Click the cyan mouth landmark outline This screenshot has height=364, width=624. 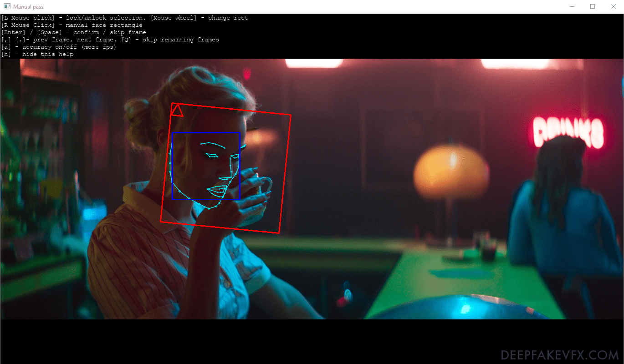[216, 190]
